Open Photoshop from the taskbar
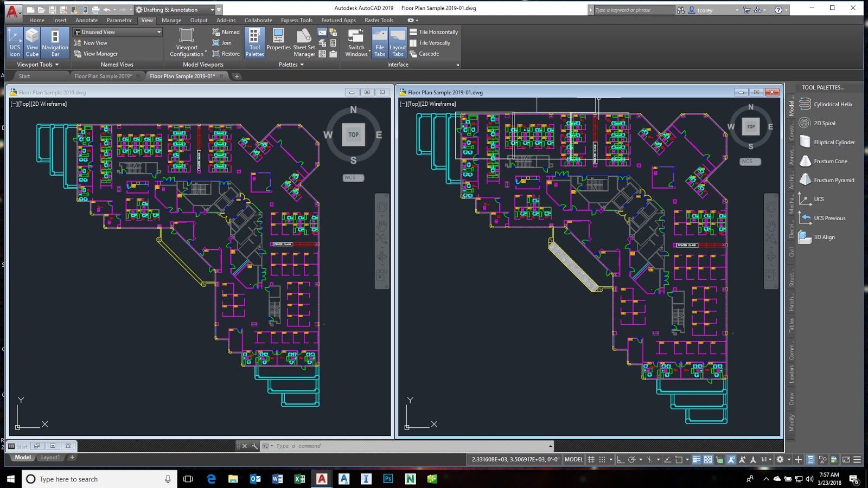This screenshot has height=488, width=868. coord(388,479)
